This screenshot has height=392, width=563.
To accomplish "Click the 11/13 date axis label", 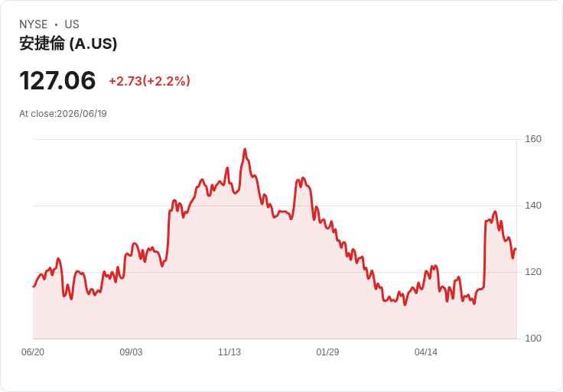I will point(229,352).
